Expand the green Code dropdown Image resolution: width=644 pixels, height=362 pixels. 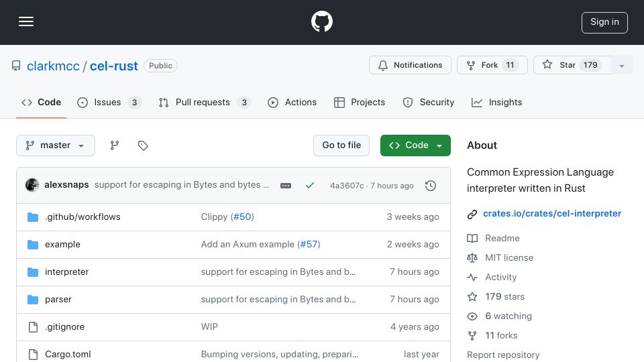(415, 145)
